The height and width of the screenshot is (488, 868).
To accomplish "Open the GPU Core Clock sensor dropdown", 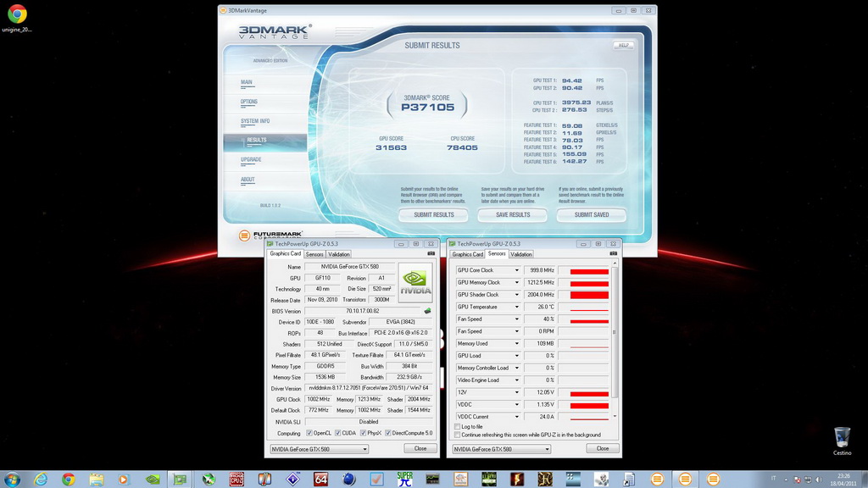I will (516, 270).
